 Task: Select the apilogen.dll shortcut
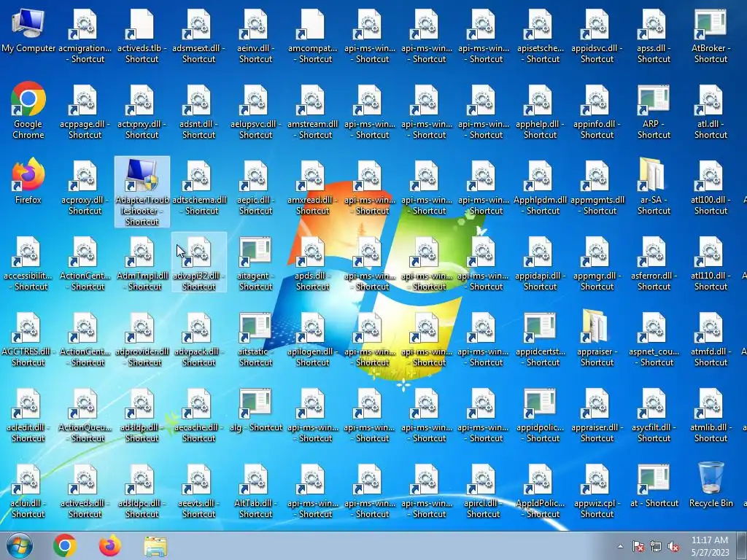pos(312,338)
